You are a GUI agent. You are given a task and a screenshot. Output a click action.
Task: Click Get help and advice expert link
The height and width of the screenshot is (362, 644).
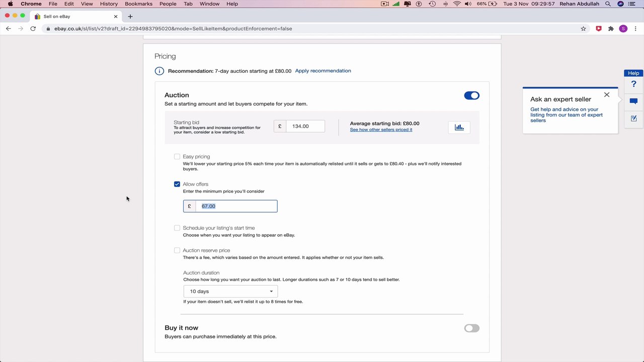pyautogui.click(x=567, y=115)
